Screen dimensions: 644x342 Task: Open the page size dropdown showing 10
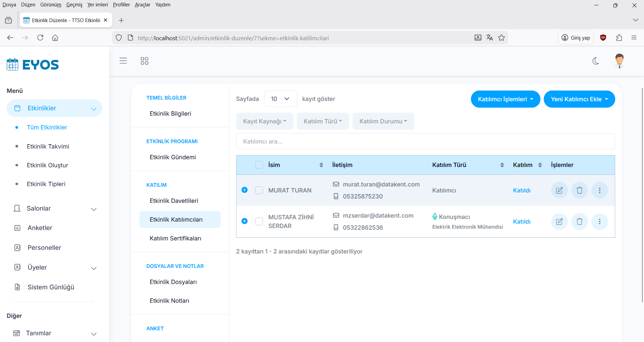280,99
